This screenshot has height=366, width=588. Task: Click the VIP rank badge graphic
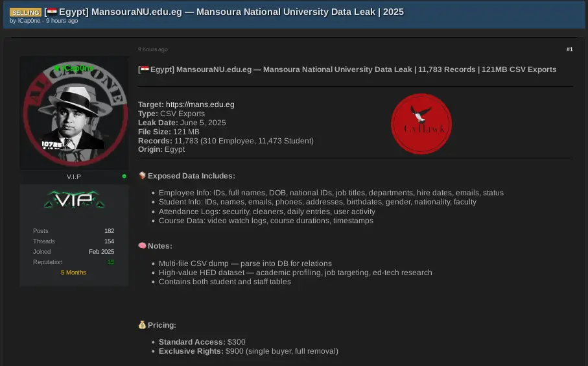[x=75, y=201]
